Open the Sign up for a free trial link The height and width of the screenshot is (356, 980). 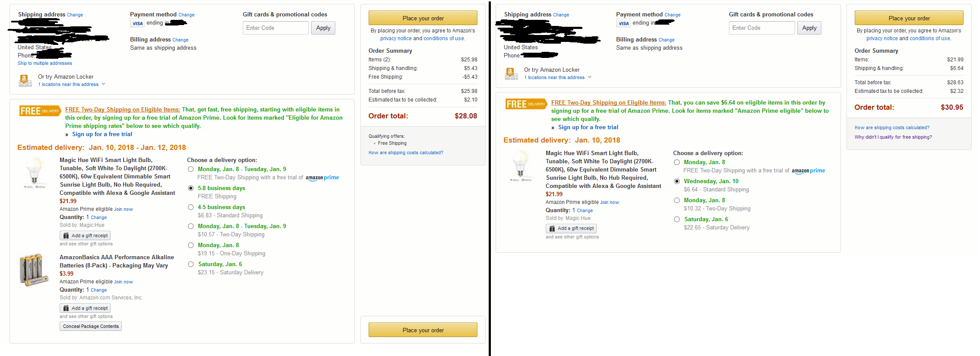(102, 134)
